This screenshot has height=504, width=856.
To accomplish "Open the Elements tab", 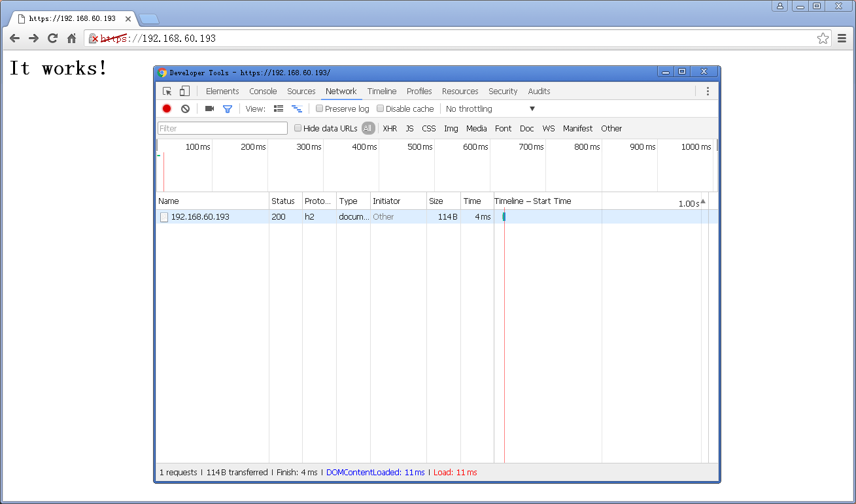I will point(222,92).
